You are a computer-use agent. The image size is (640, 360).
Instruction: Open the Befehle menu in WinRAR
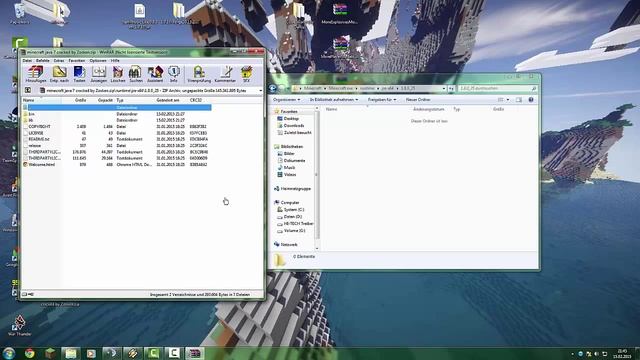(x=42, y=60)
